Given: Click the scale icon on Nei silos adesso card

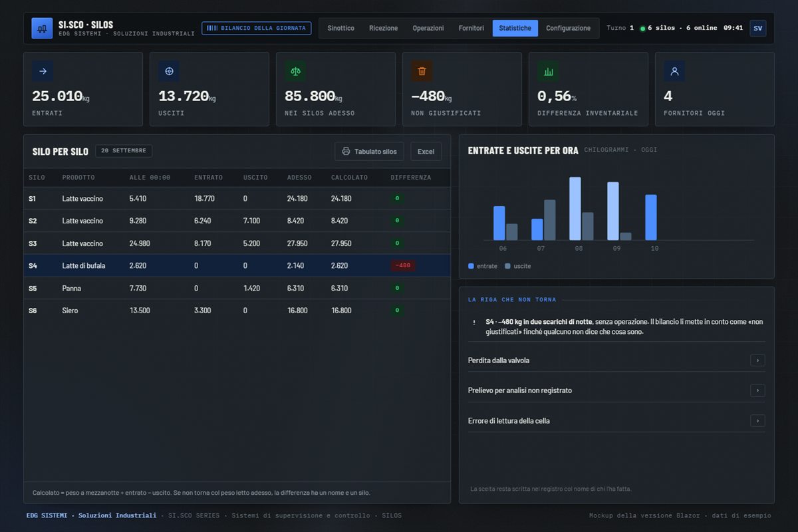Looking at the screenshot, I should pos(295,71).
